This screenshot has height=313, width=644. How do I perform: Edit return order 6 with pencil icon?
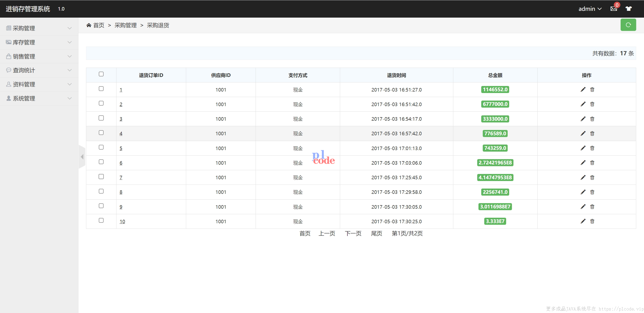coord(583,163)
